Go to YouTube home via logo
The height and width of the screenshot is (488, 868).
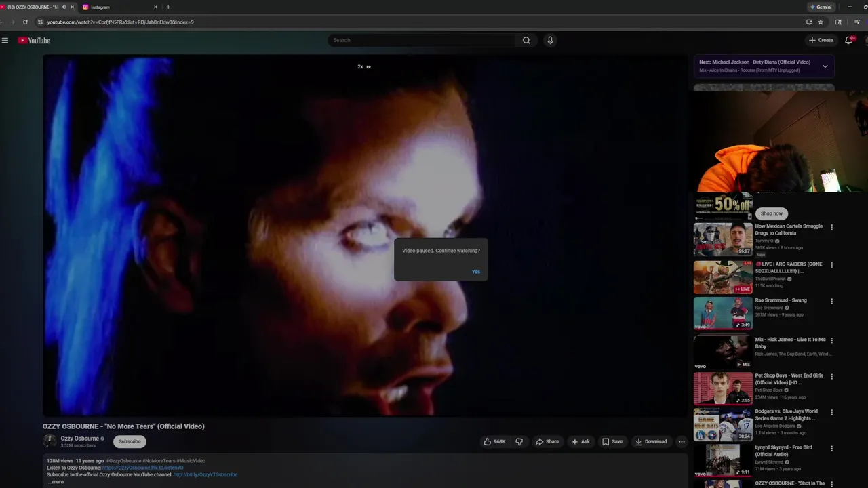pyautogui.click(x=34, y=41)
